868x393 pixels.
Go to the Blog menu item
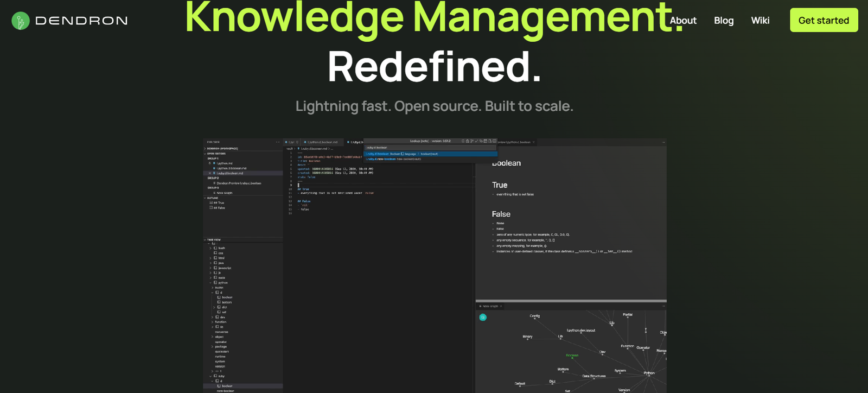[x=724, y=21]
